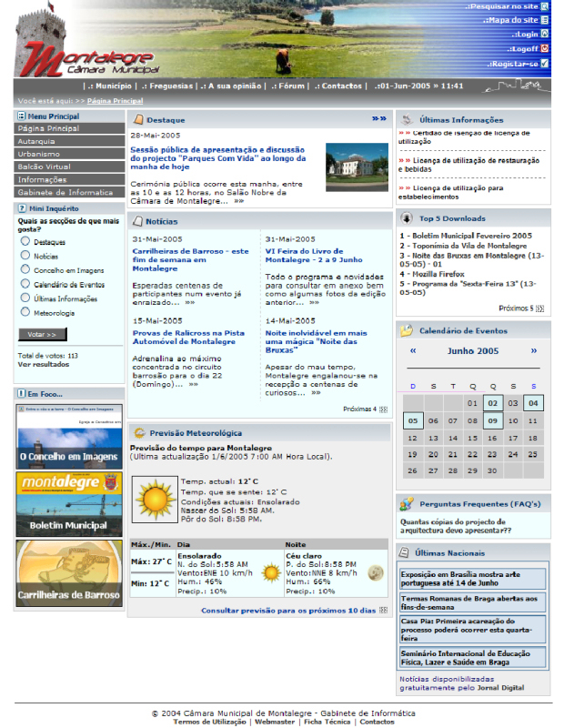Click the Notícias panel page icon
Viewport: 564px width, 728px height.
137,221
